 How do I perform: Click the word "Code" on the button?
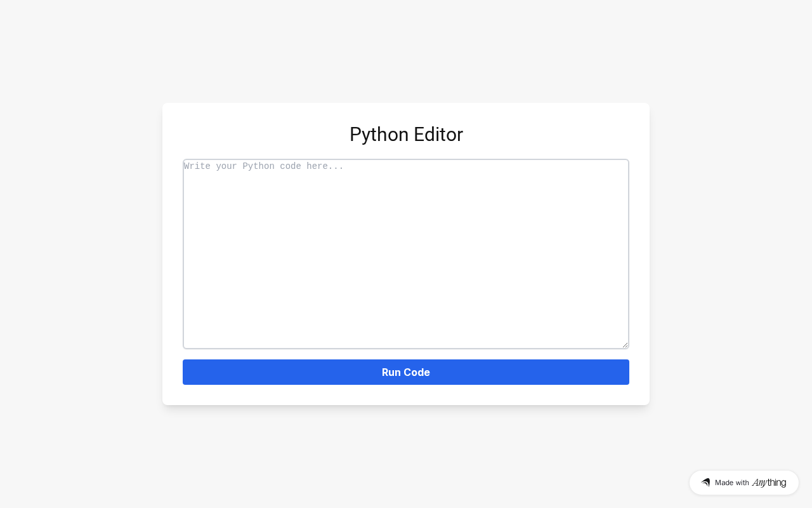pyautogui.click(x=418, y=372)
